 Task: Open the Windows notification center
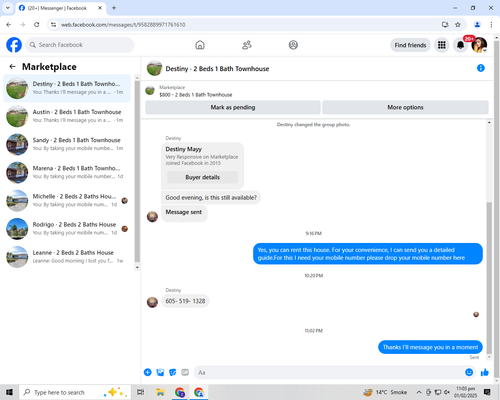[487, 392]
